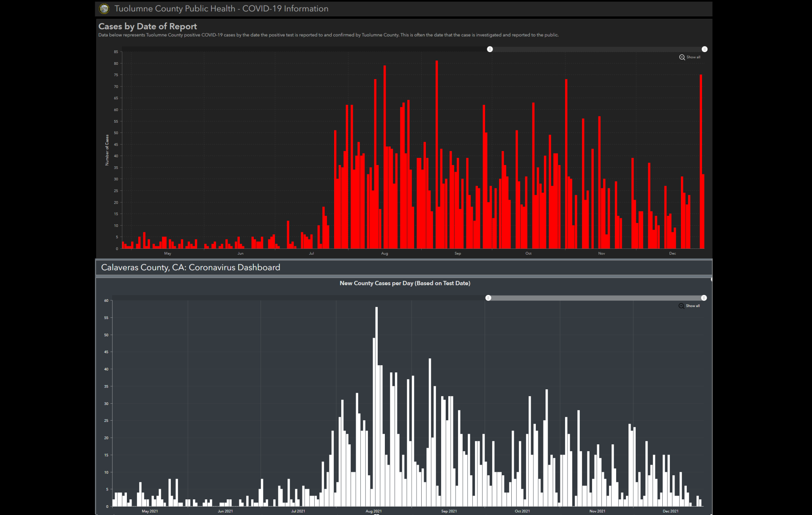Viewport: 812px width, 515px height.
Task: Click zoom-out magnifier icon on Calaveras chart
Action: coord(681,306)
